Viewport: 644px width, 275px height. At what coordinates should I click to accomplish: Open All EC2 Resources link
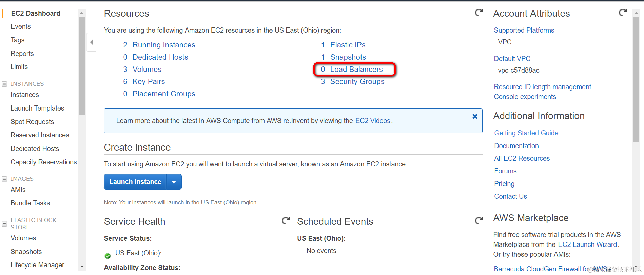pos(522,158)
